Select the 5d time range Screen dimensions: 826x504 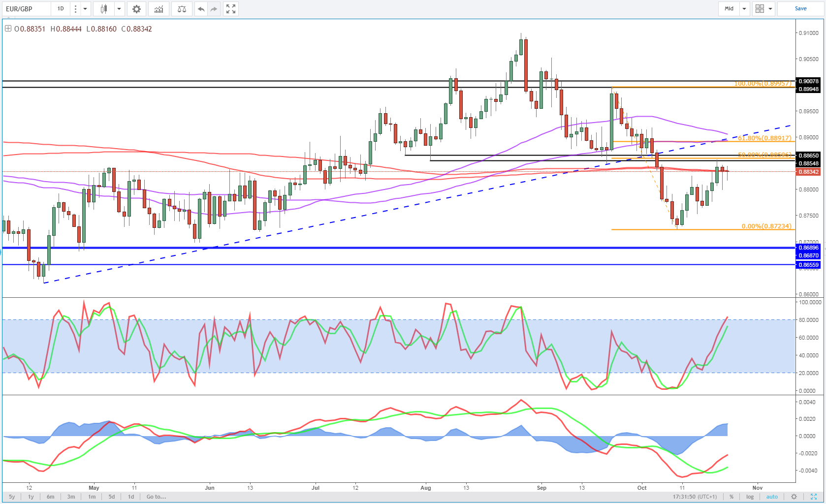[x=112, y=497]
